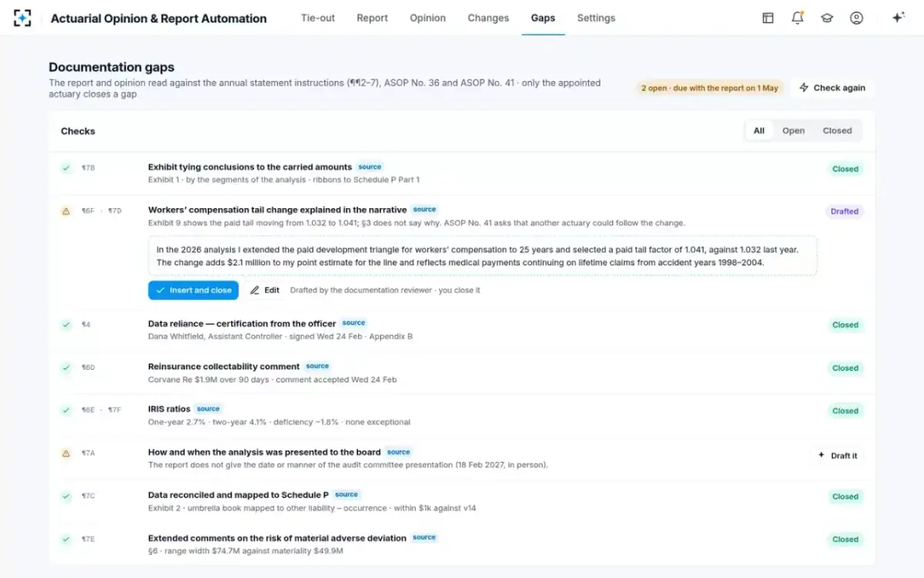
Task: Click 'Drafted by the documentation reviewer' note
Action: coord(385,291)
